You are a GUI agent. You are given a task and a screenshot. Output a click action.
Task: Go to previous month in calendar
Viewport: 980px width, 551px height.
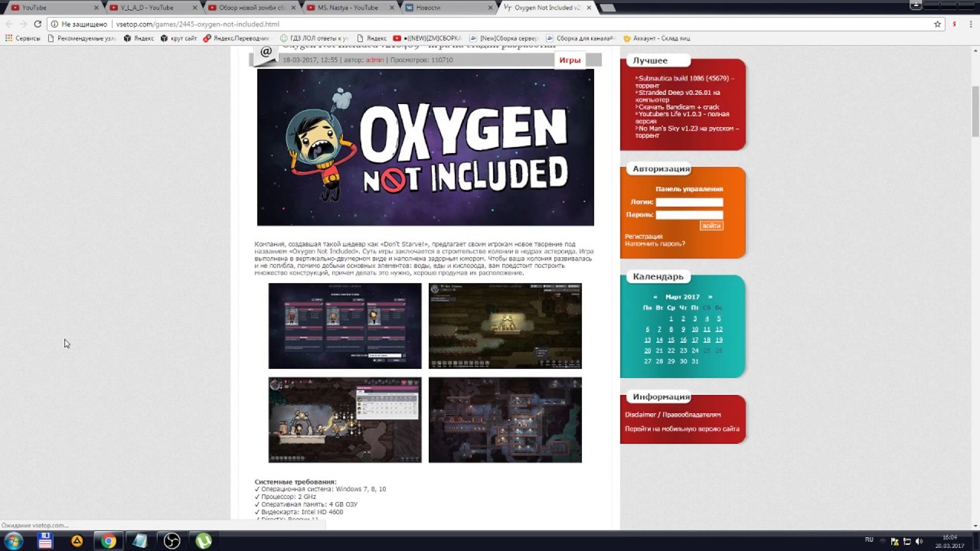point(655,297)
